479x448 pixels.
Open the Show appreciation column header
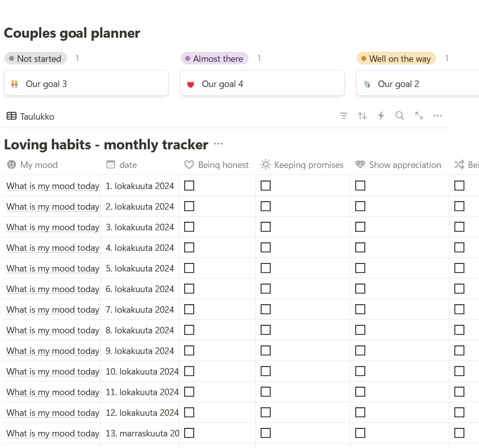[398, 165]
